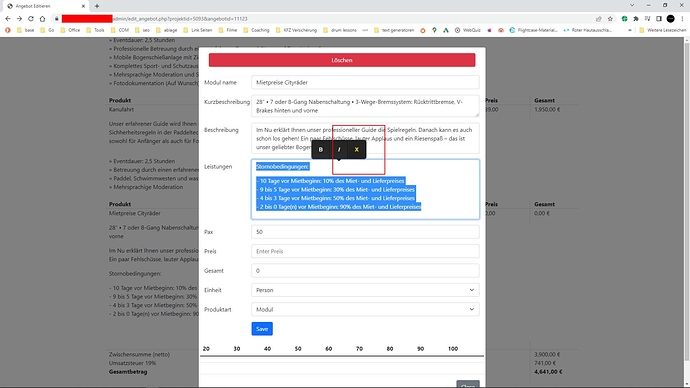The height and width of the screenshot is (388, 690).
Task: Reload the page
Action: [31, 18]
